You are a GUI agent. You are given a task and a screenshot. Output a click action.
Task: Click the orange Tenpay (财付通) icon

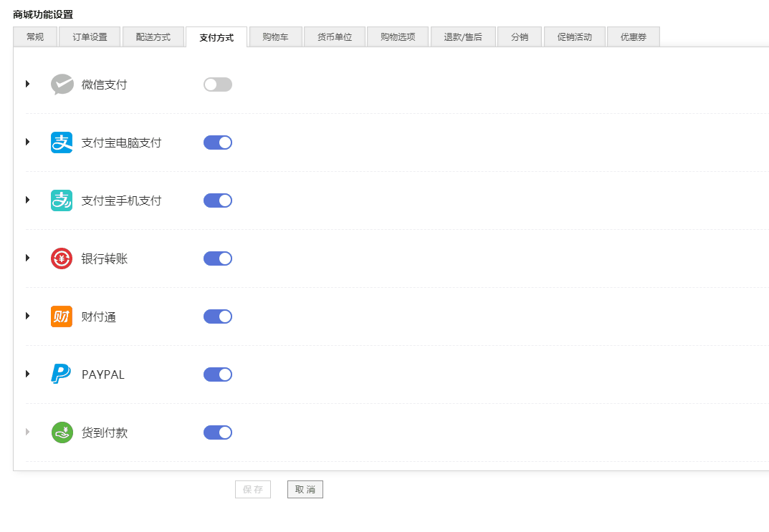[x=62, y=316]
